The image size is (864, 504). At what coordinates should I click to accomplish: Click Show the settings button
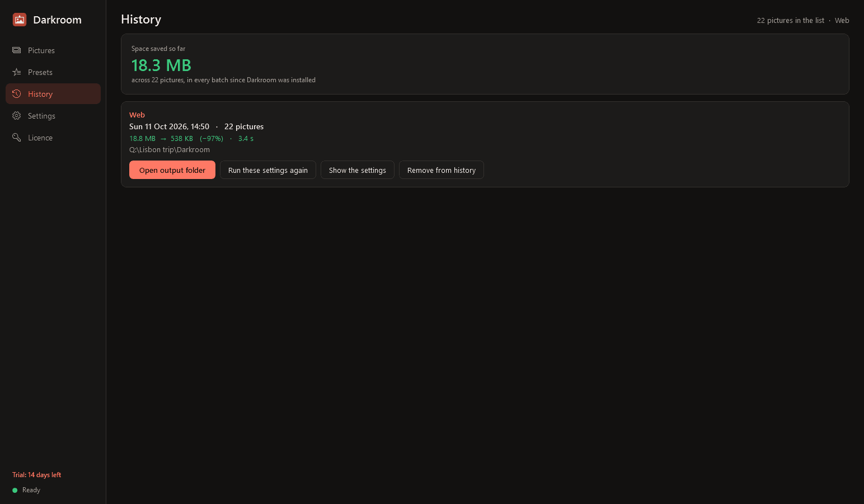pos(358,170)
